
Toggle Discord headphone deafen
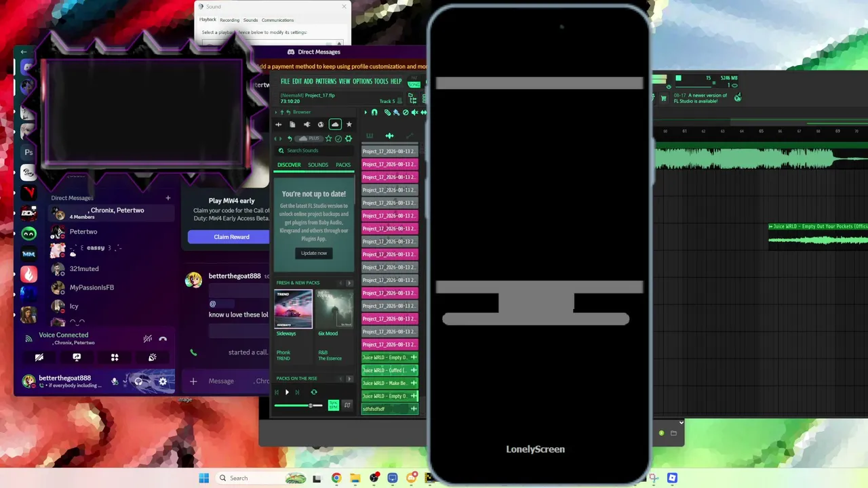138,382
